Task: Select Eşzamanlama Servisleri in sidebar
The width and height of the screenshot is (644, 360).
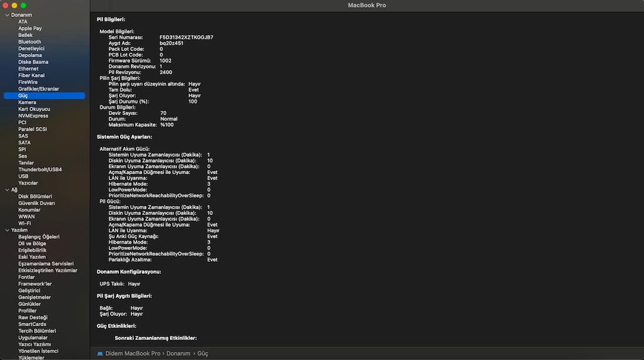Action: [46, 263]
